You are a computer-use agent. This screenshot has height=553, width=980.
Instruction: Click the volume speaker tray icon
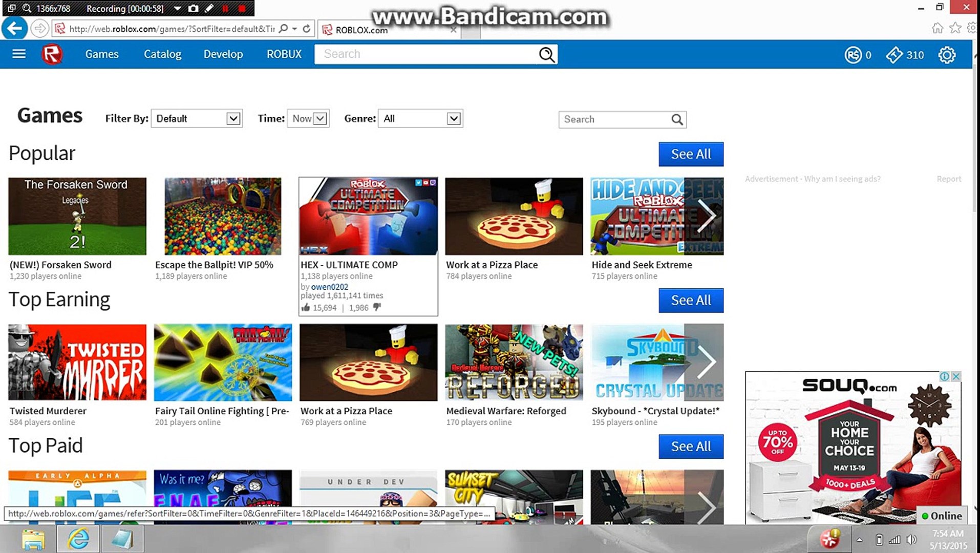pyautogui.click(x=911, y=540)
